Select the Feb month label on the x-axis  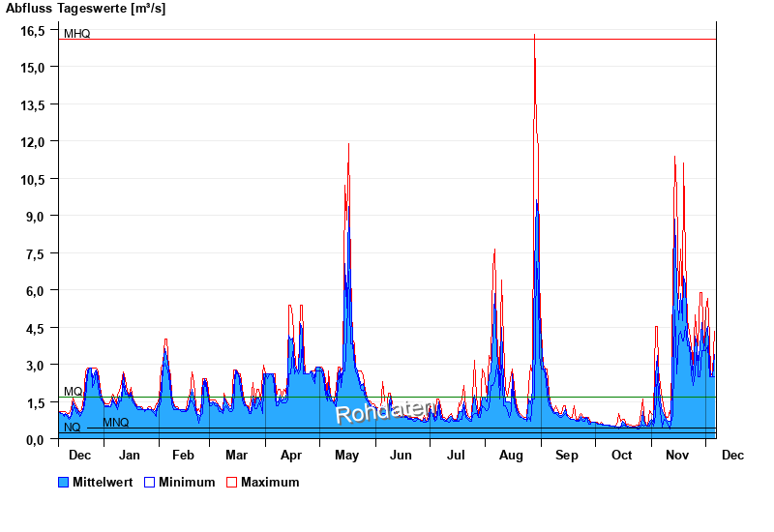coord(183,455)
